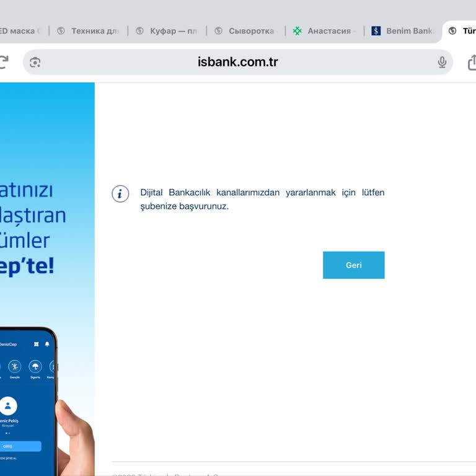Tap the microphone icon in address bar
Screen dimensions: 476x476
click(442, 62)
